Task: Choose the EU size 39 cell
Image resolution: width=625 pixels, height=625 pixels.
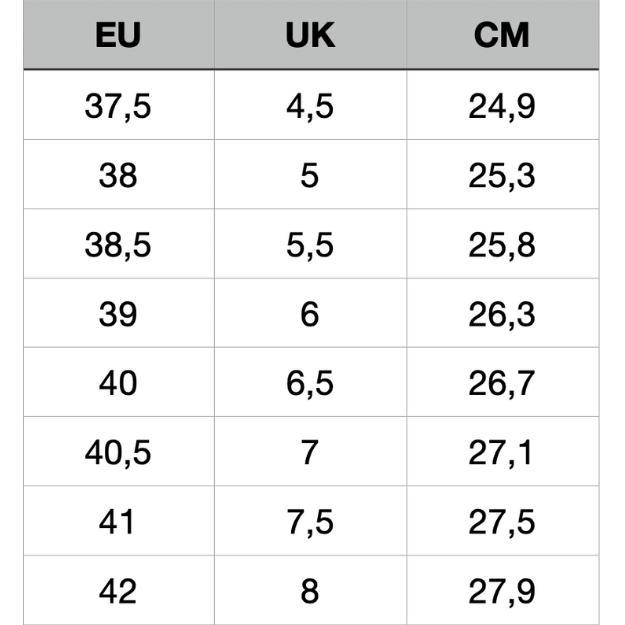Action: (118, 314)
